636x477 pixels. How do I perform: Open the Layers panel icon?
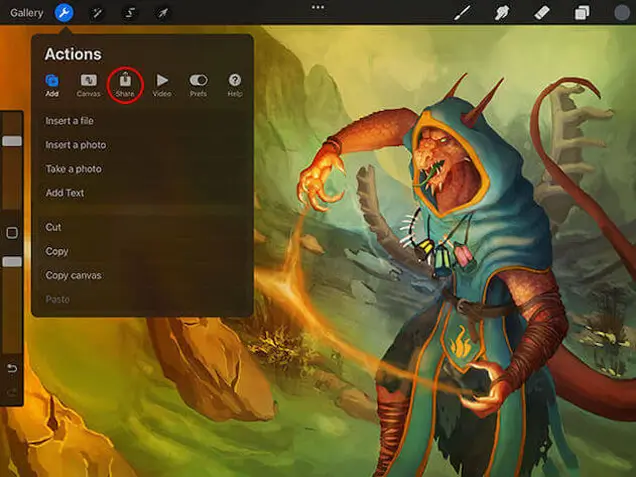(x=581, y=13)
